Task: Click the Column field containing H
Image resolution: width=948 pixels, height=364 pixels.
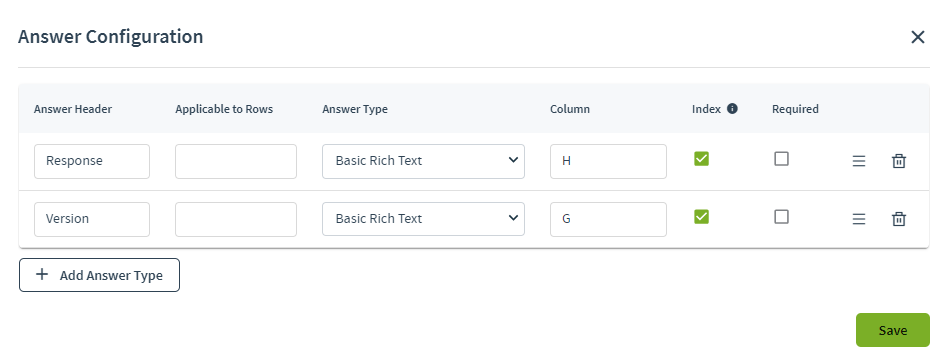Action: click(608, 161)
